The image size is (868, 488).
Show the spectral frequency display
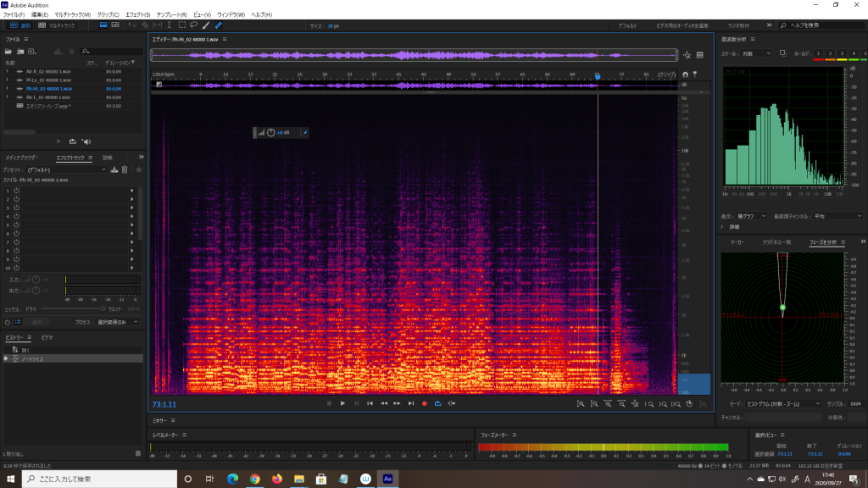[x=103, y=25]
